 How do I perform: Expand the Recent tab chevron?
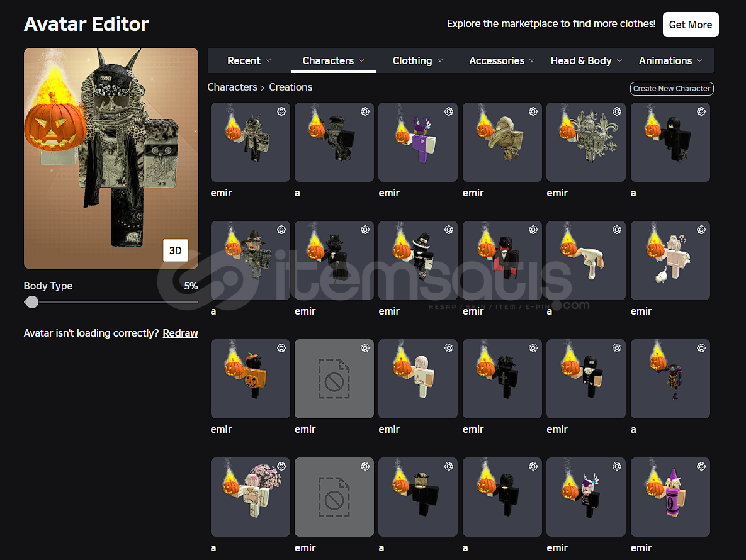268,61
